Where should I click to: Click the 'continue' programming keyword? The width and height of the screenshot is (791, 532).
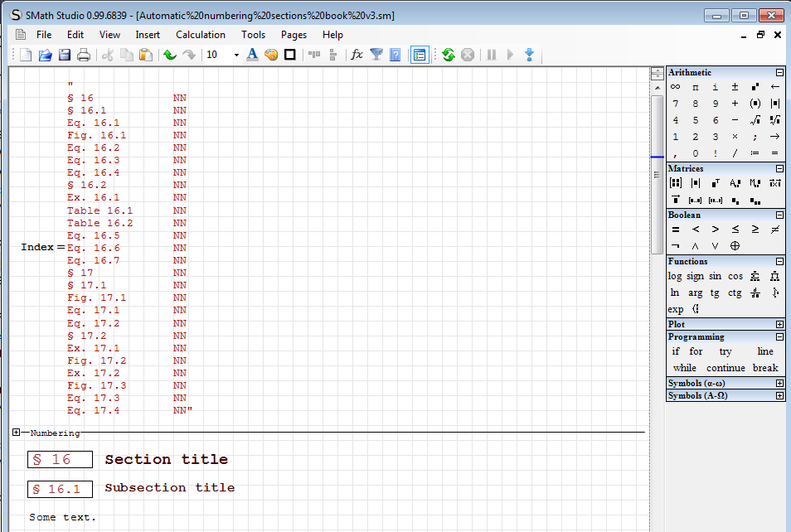(725, 368)
